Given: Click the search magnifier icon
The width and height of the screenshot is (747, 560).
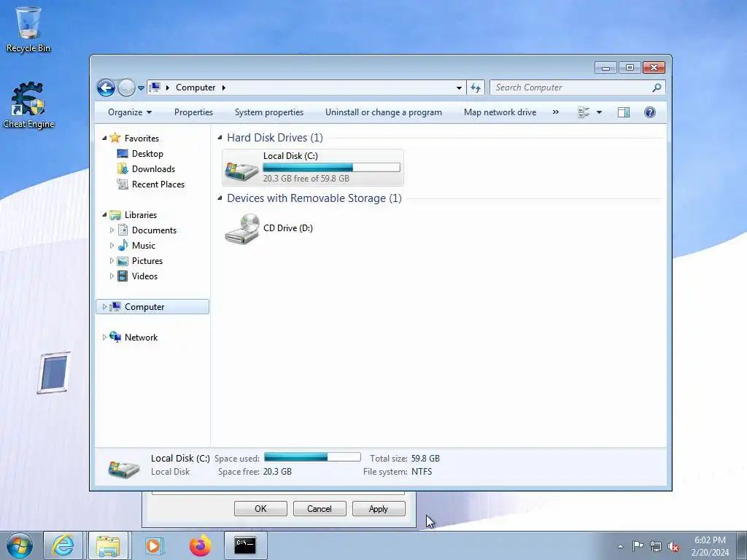Looking at the screenshot, I should pyautogui.click(x=657, y=87).
